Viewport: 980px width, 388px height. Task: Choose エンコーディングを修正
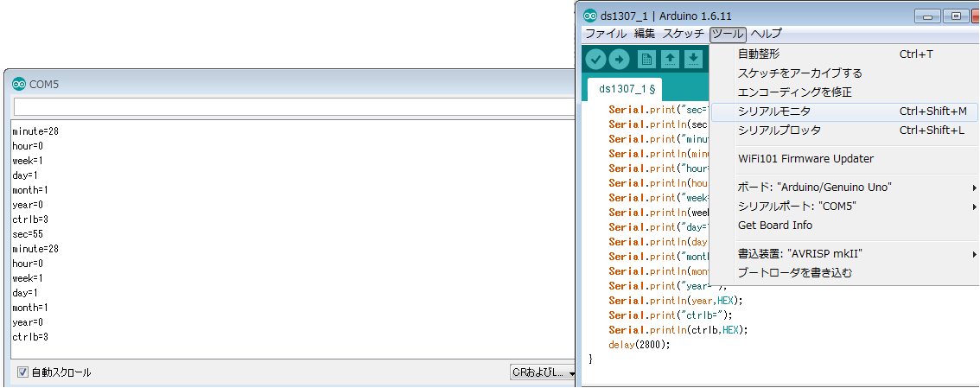[x=844, y=92]
